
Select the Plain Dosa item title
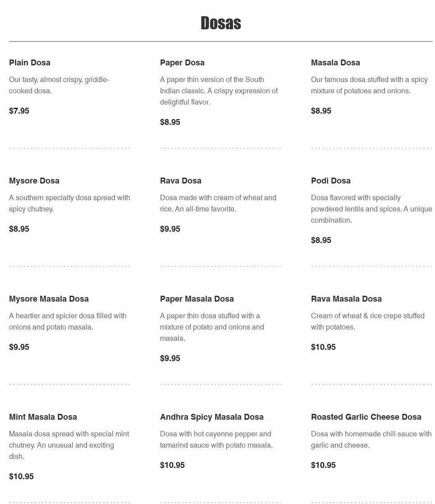30,63
